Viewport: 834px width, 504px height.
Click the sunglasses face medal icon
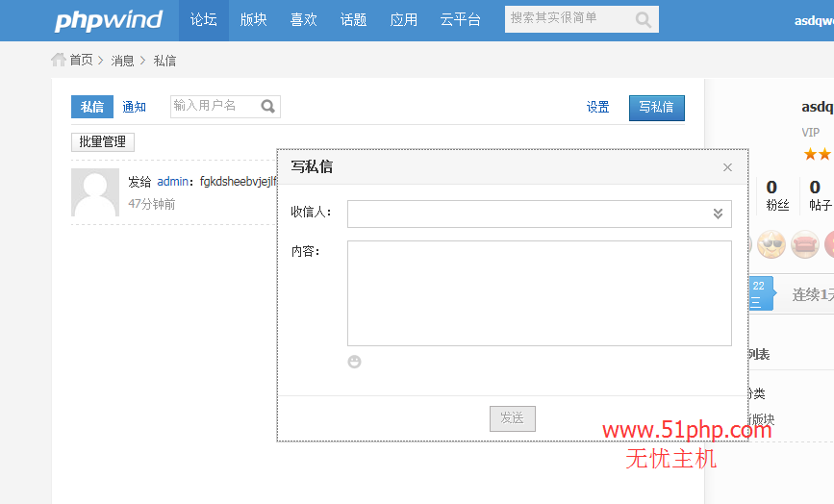tap(771, 244)
